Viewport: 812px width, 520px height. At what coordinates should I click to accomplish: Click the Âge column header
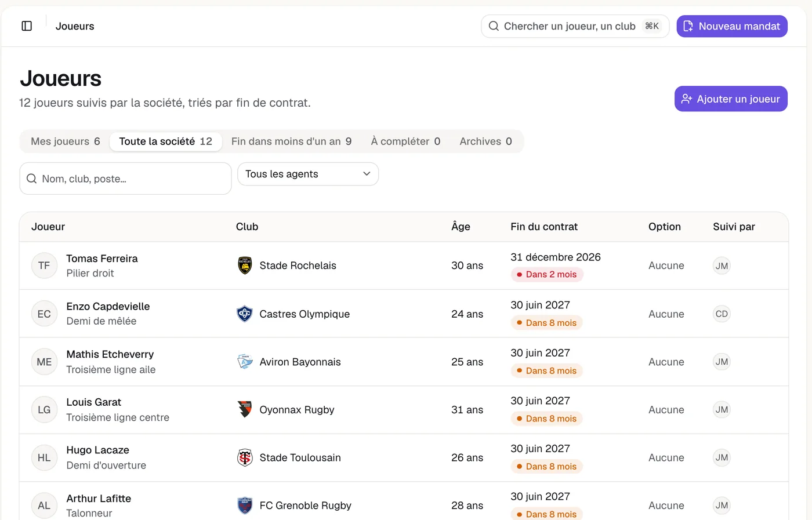[461, 227]
